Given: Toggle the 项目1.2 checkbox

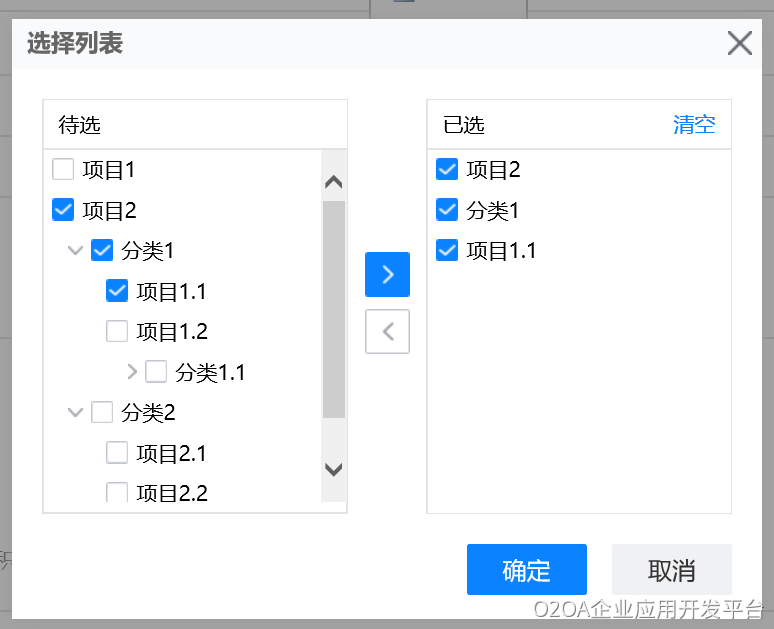Looking at the screenshot, I should pos(117,331).
